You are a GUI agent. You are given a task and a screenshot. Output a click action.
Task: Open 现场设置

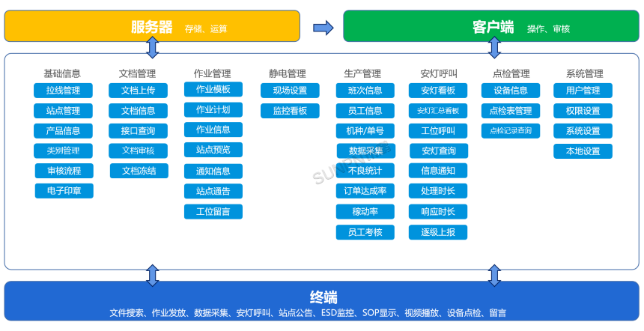pyautogui.click(x=290, y=91)
